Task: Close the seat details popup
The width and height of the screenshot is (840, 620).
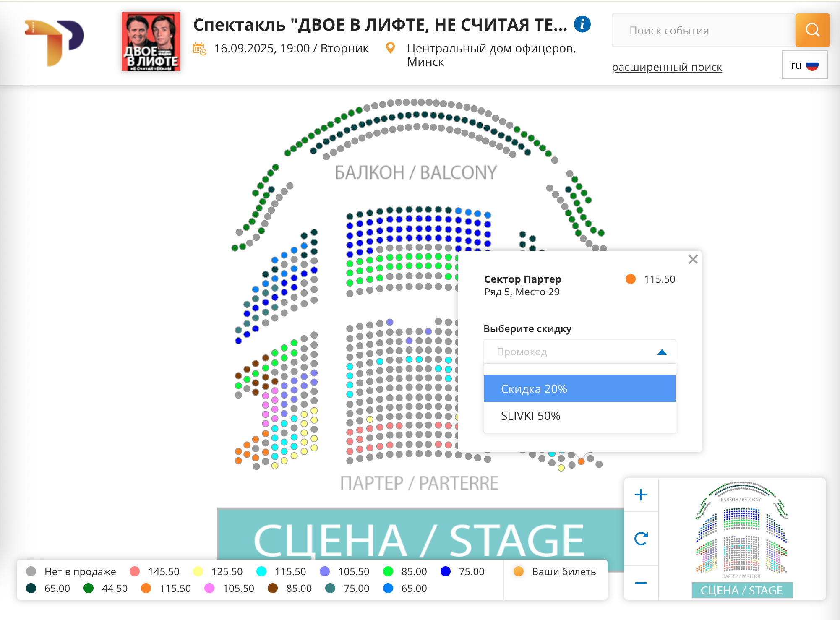Action: click(x=693, y=259)
